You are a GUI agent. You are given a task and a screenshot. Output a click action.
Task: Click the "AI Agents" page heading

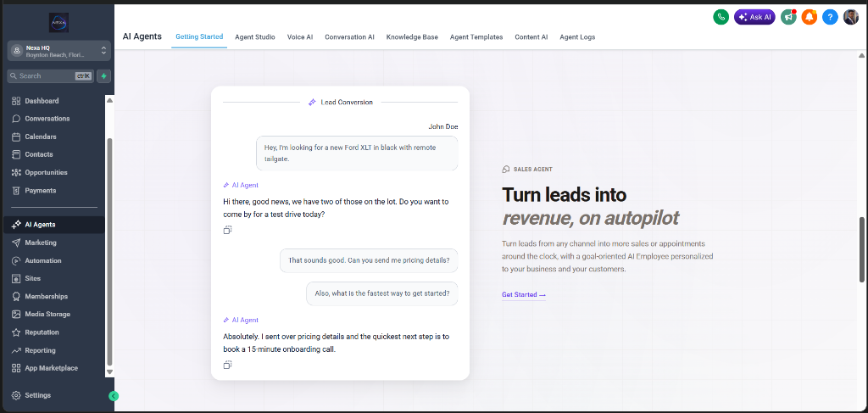tap(142, 36)
